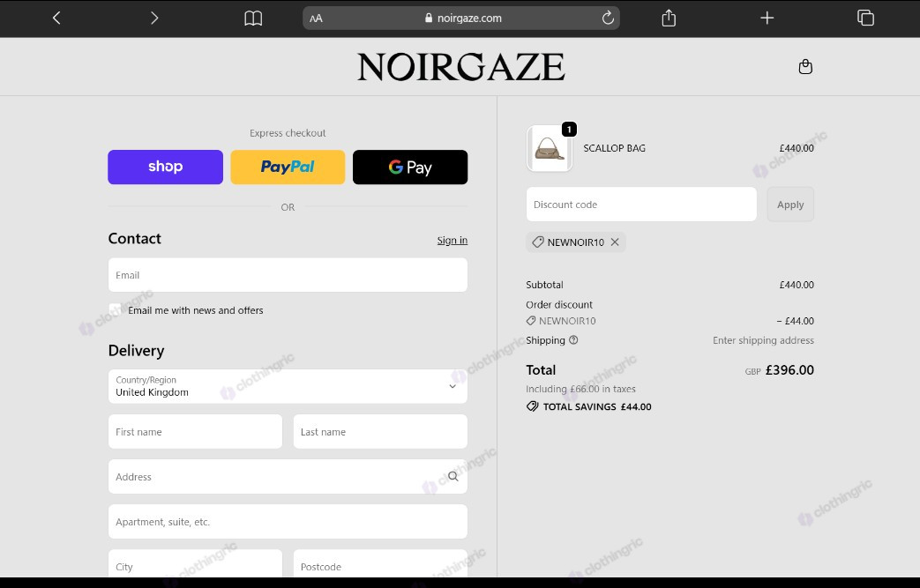Tap the AA reader text-size control
This screenshot has width=920, height=588.
tap(317, 19)
